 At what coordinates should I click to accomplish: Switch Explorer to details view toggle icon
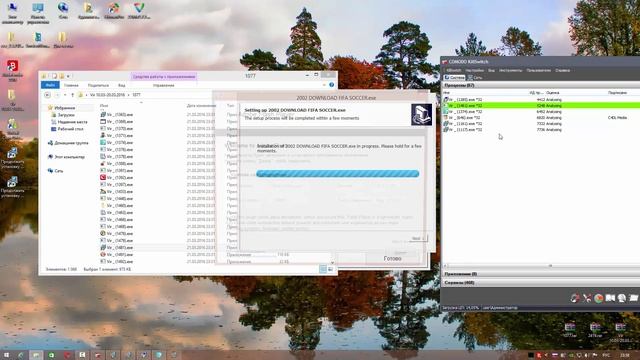point(323,269)
